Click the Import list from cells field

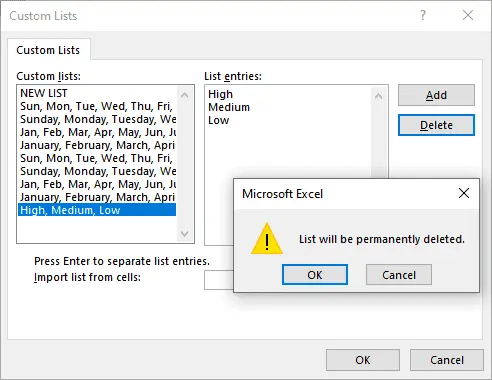pos(219,280)
